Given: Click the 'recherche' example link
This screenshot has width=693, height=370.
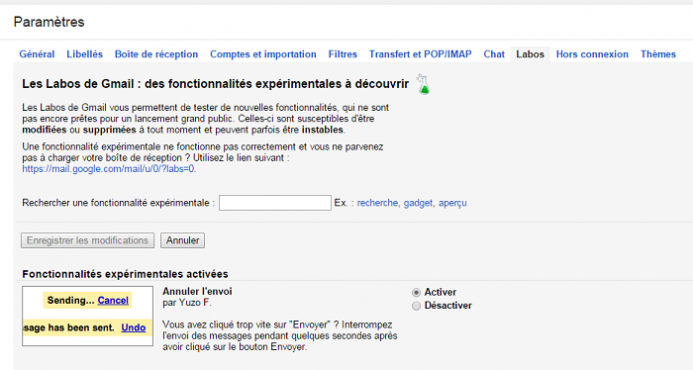Looking at the screenshot, I should point(377,203).
